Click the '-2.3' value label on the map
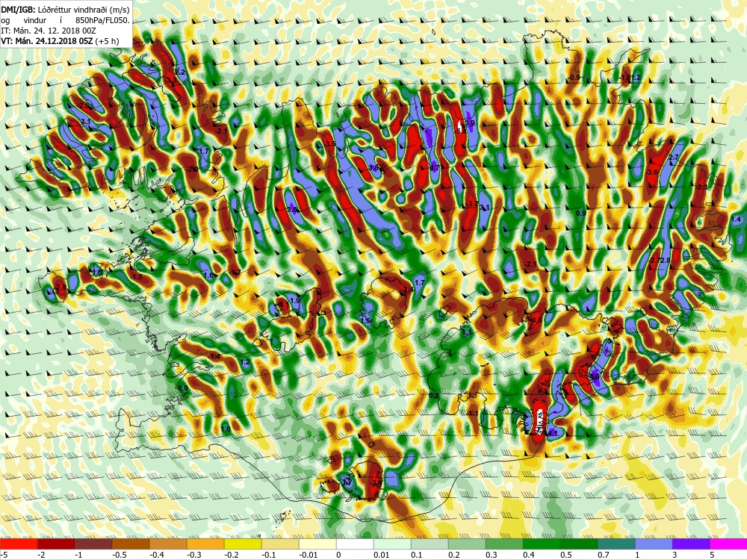 click(x=701, y=187)
